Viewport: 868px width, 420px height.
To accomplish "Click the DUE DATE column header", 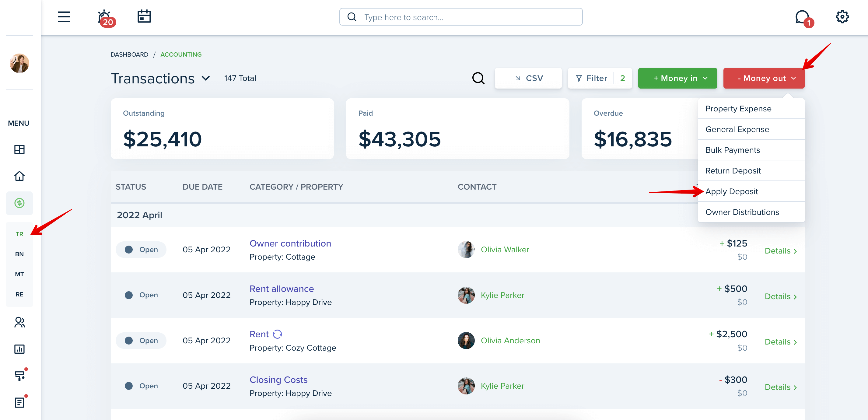I will 202,187.
